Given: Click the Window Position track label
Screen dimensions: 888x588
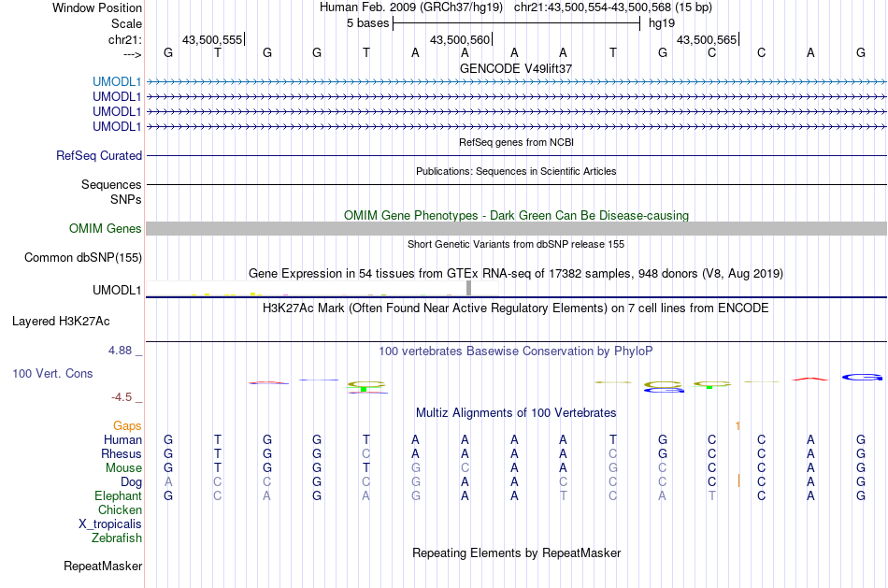Looking at the screenshot, I should click(97, 7).
